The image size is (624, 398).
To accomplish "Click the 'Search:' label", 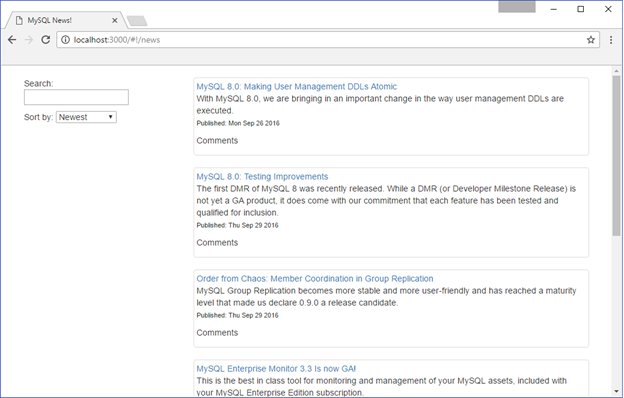I will tap(38, 84).
